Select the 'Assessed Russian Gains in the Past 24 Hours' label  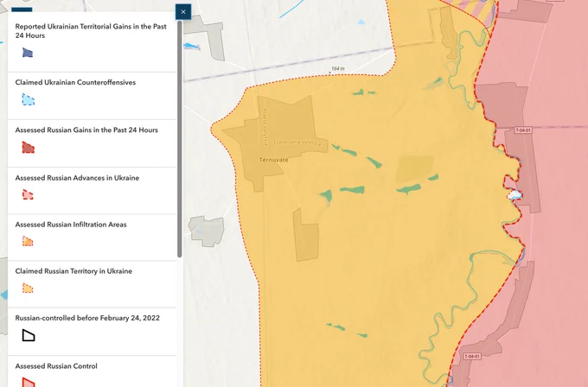click(86, 130)
